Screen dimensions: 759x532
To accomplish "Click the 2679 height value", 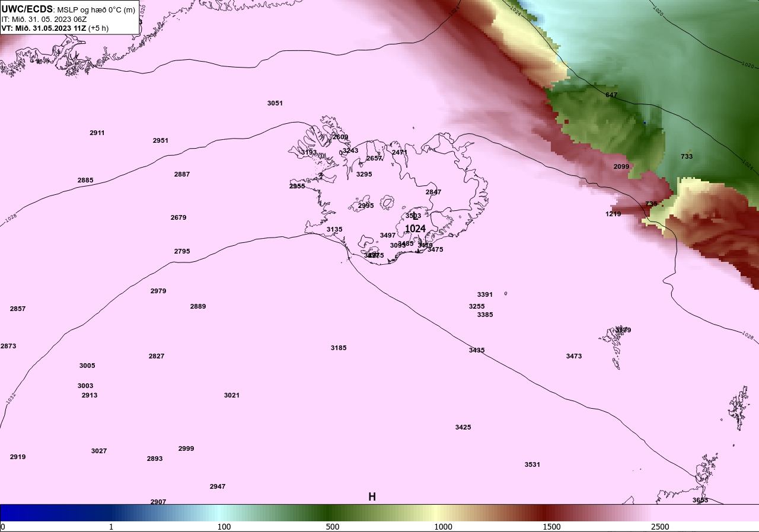I will (178, 217).
